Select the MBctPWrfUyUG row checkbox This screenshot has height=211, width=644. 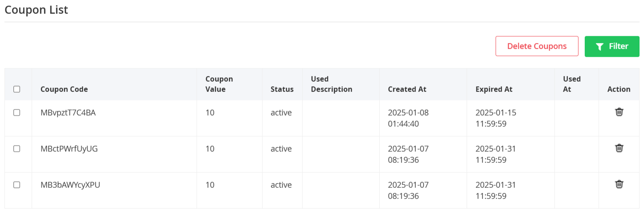pyautogui.click(x=17, y=149)
